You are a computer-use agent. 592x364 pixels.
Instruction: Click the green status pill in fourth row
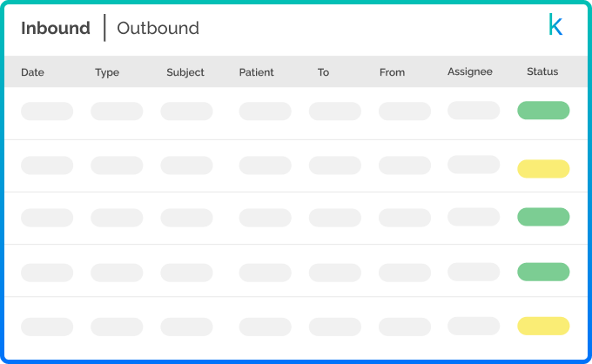click(x=543, y=273)
